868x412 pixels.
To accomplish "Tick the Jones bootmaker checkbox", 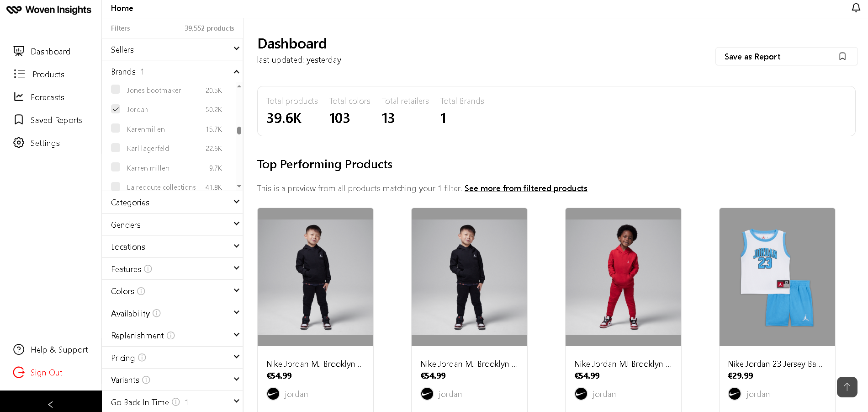I will point(116,90).
